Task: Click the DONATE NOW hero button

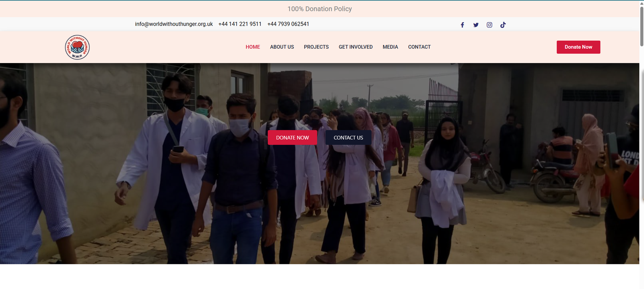Action: click(293, 137)
